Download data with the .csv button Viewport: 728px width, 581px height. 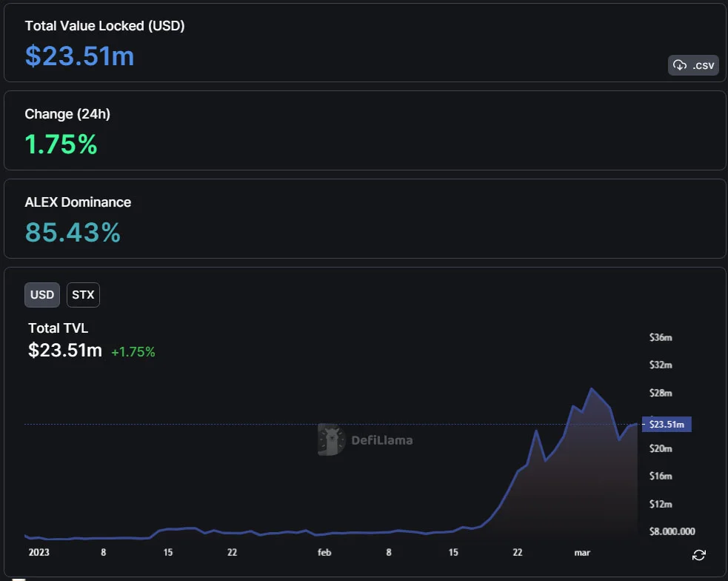click(x=693, y=65)
